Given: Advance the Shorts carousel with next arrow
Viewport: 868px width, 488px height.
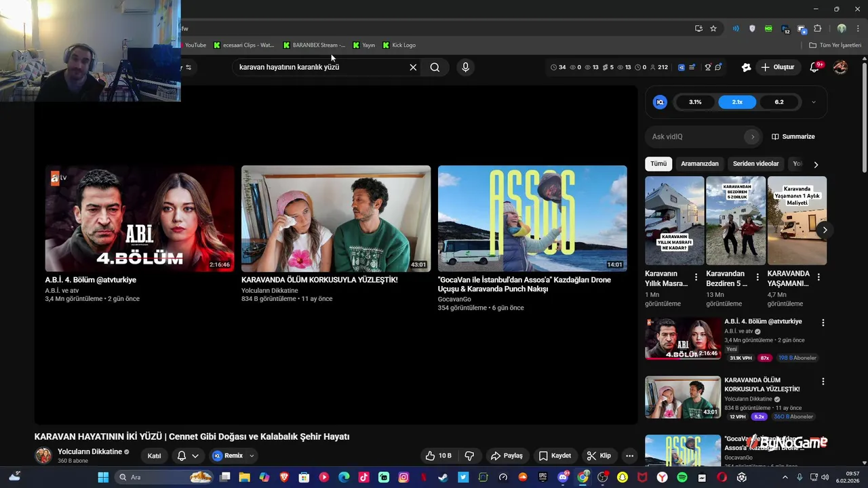Looking at the screenshot, I should [825, 230].
